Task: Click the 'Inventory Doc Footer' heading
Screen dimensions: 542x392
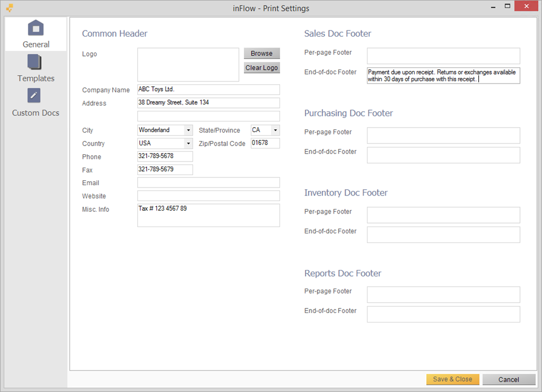Action: coord(346,193)
